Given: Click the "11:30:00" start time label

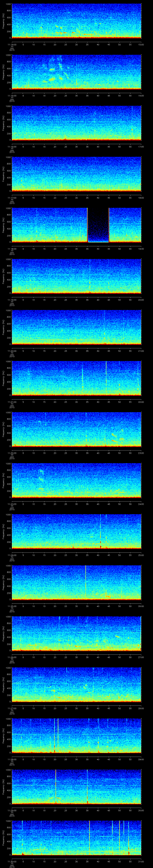Looking at the screenshot, I should click(12, 861).
